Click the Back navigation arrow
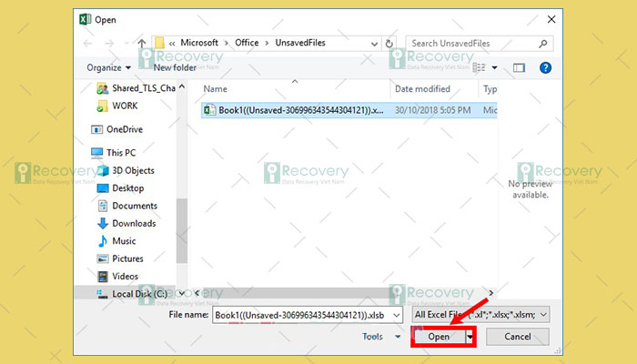 tap(87, 43)
